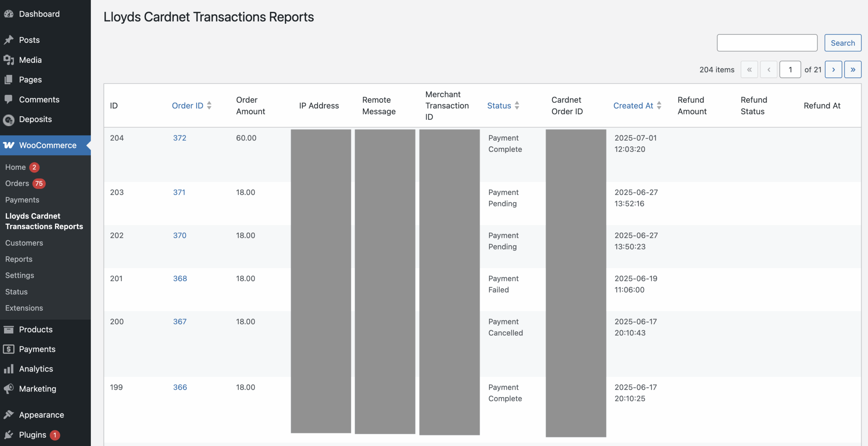Click the page number input field
Viewport: 868px width, 446px height.
coord(790,69)
